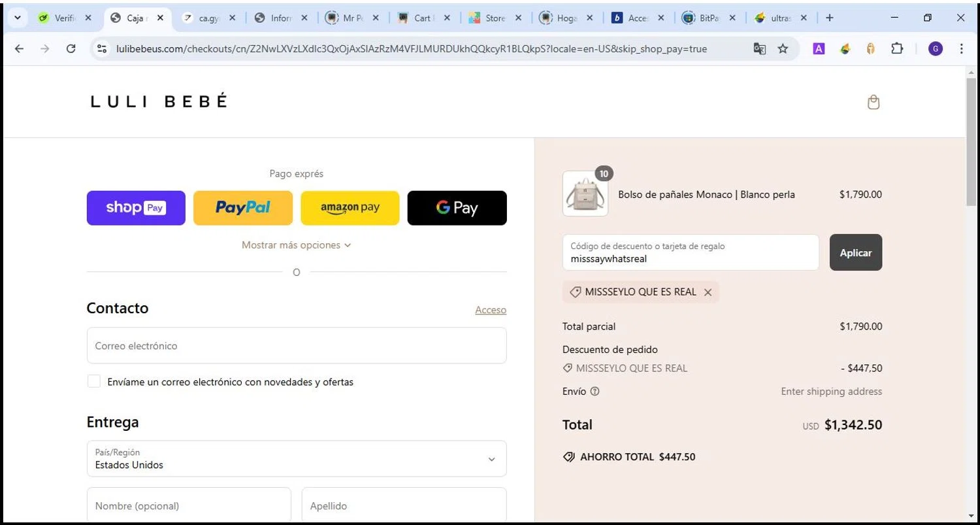Viewport: 980px width, 525px height.
Task: Switch to the Store tab
Action: click(x=495, y=18)
